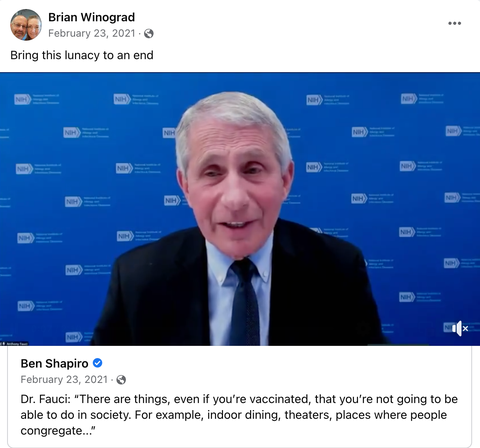Open the Ben Shapiro page name link
The height and width of the screenshot is (448, 480).
tap(54, 363)
